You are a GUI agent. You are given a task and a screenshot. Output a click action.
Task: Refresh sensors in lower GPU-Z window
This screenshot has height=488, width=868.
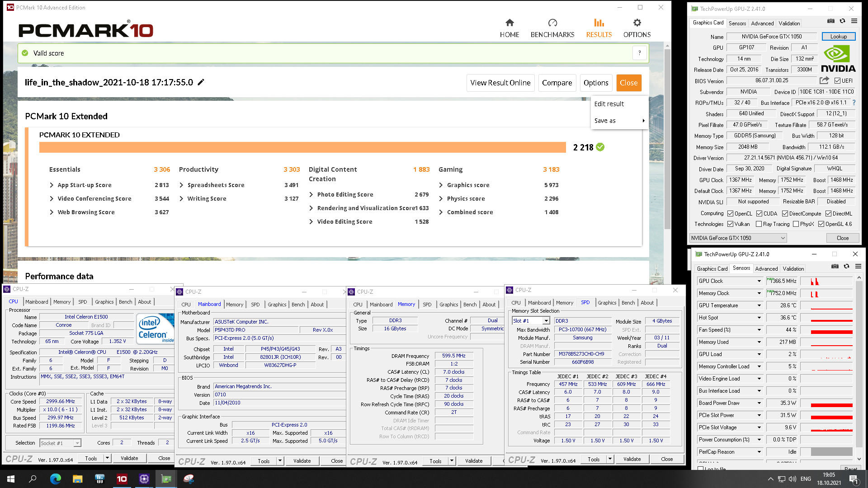click(x=846, y=267)
